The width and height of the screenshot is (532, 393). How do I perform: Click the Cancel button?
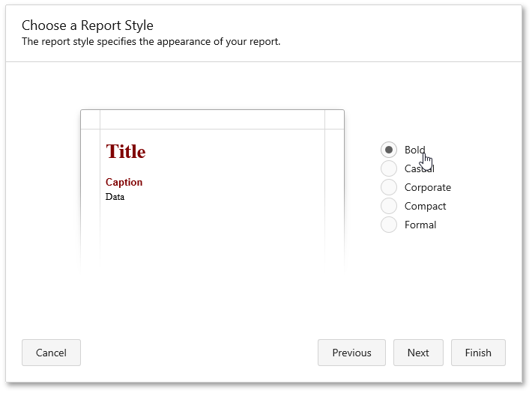click(51, 353)
